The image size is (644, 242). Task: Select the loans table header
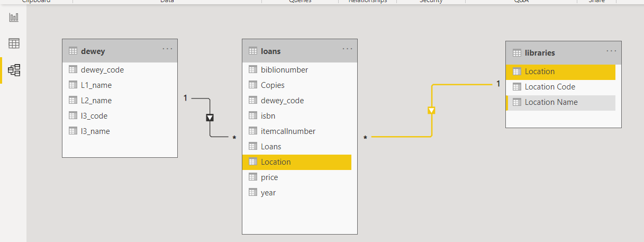300,51
